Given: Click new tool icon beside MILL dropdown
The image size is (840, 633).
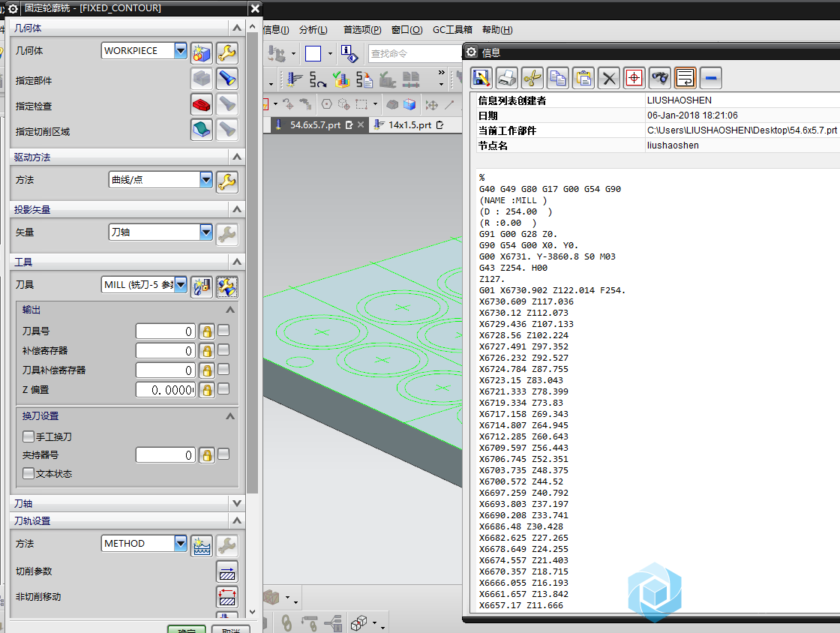Looking at the screenshot, I should 202,287.
